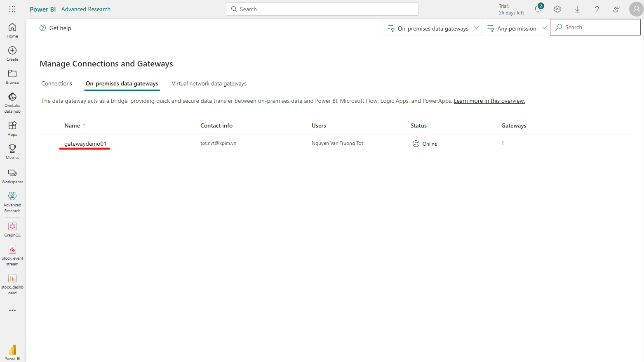Go to Home in sidebar
The width and height of the screenshot is (644, 362).
[x=12, y=31]
